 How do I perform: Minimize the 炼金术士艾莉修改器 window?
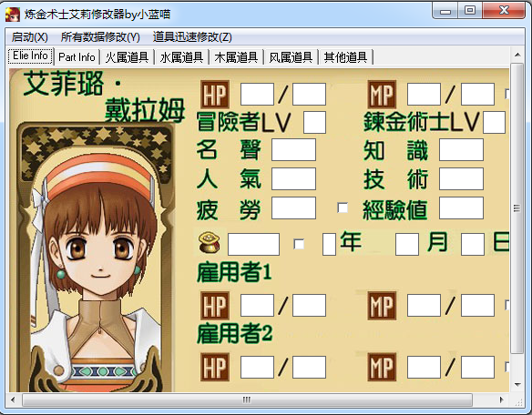point(445,11)
